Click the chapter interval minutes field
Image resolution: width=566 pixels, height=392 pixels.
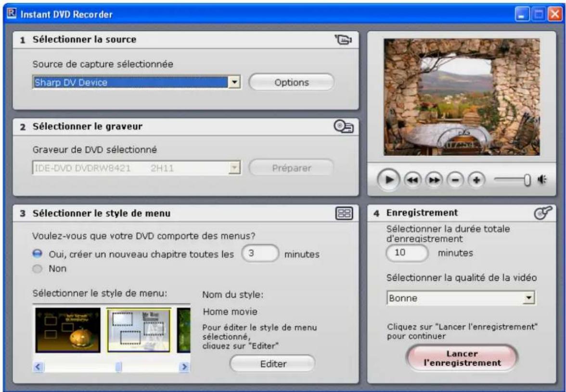260,253
